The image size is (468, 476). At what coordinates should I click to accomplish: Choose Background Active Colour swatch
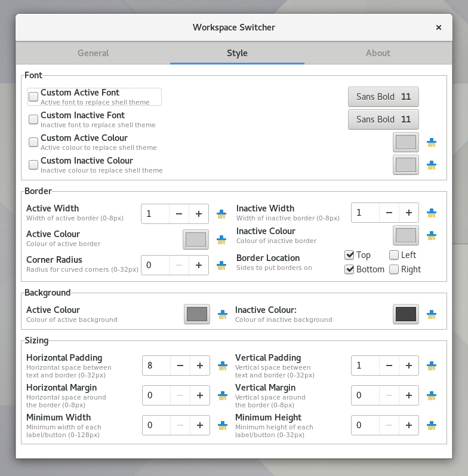click(197, 314)
